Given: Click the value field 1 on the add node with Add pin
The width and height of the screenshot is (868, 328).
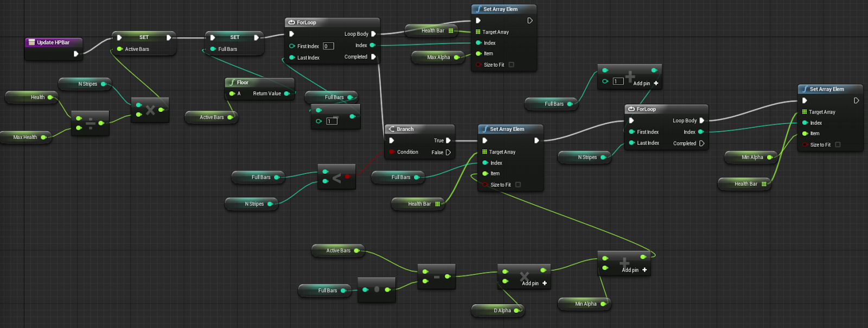Looking at the screenshot, I should (618, 81).
